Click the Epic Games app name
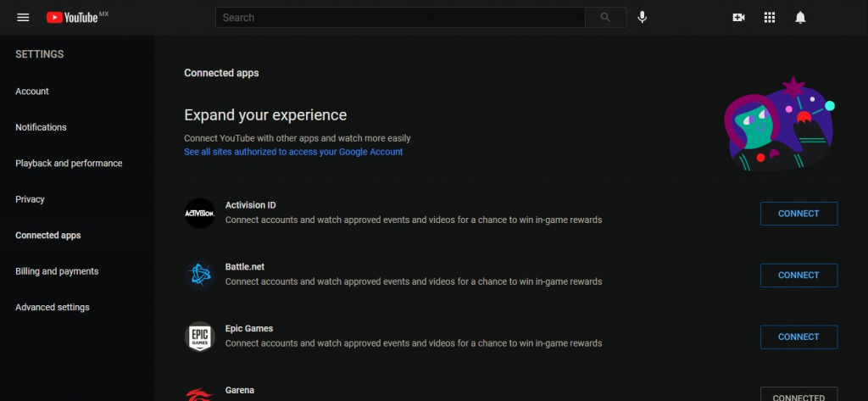This screenshot has height=401, width=868. click(249, 328)
